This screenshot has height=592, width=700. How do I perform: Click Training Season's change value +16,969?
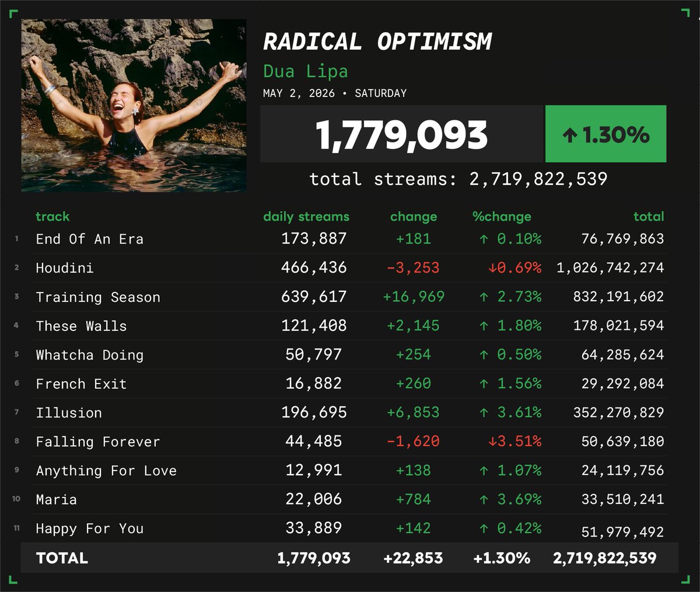point(414,297)
